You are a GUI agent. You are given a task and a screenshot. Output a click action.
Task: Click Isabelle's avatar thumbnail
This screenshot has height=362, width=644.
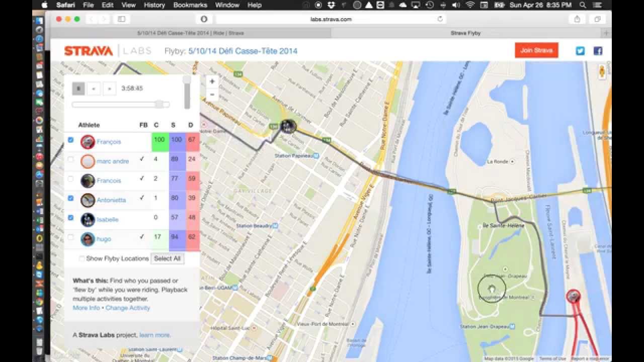(x=88, y=220)
